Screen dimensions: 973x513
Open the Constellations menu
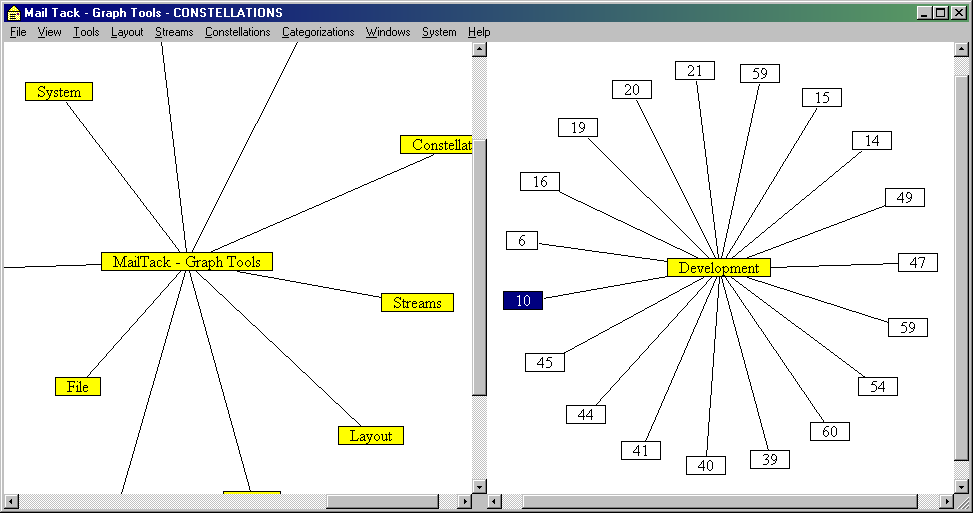[237, 32]
